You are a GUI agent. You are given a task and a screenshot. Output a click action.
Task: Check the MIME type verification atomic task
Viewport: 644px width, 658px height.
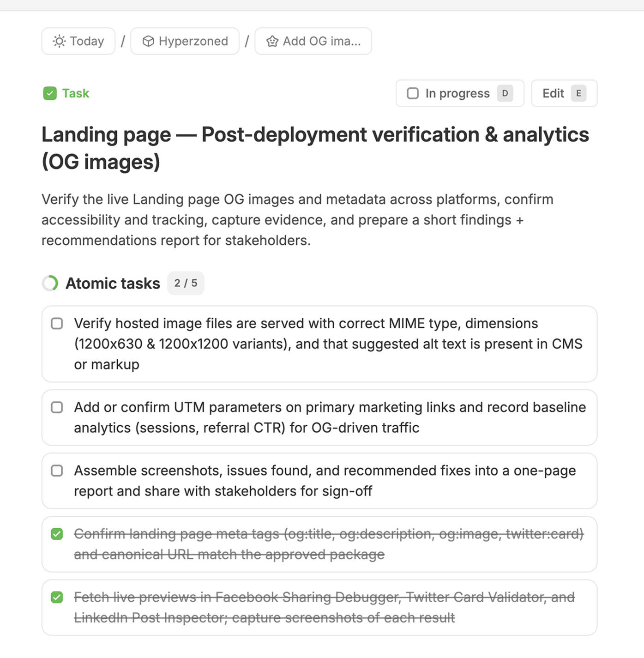click(x=57, y=323)
